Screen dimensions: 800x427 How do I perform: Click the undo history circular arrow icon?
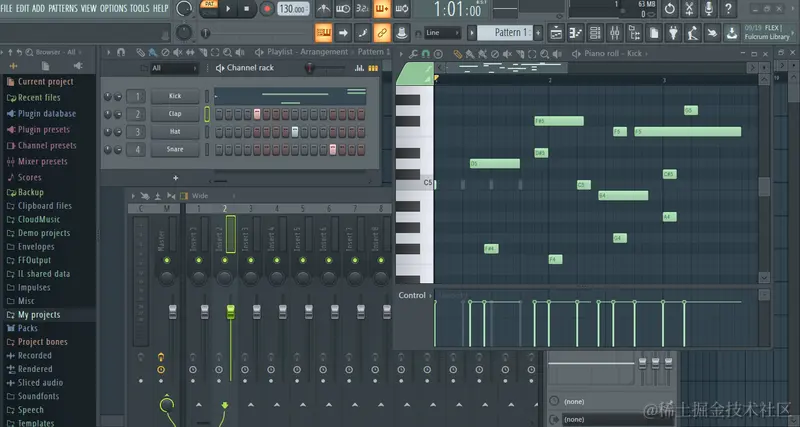(x=669, y=9)
